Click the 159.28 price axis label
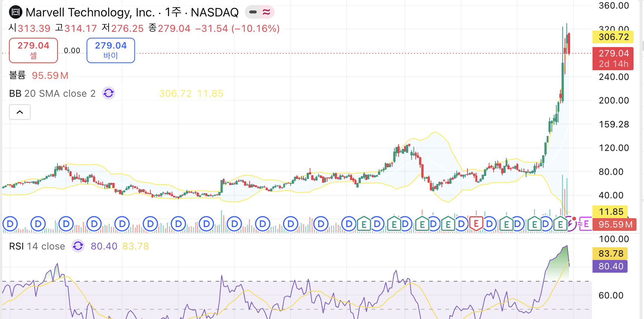Viewport: 644px width, 319px height. tap(614, 124)
